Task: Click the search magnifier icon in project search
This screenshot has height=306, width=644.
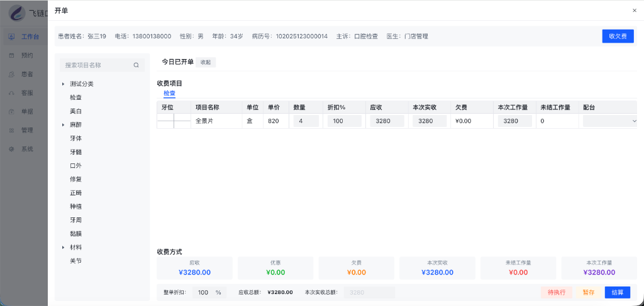Action: (136, 65)
